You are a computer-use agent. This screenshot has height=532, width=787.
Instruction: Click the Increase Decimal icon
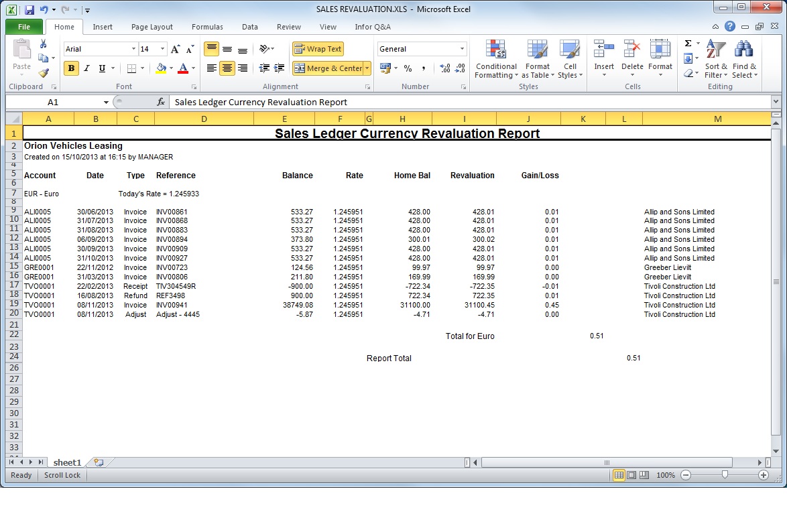coord(445,68)
